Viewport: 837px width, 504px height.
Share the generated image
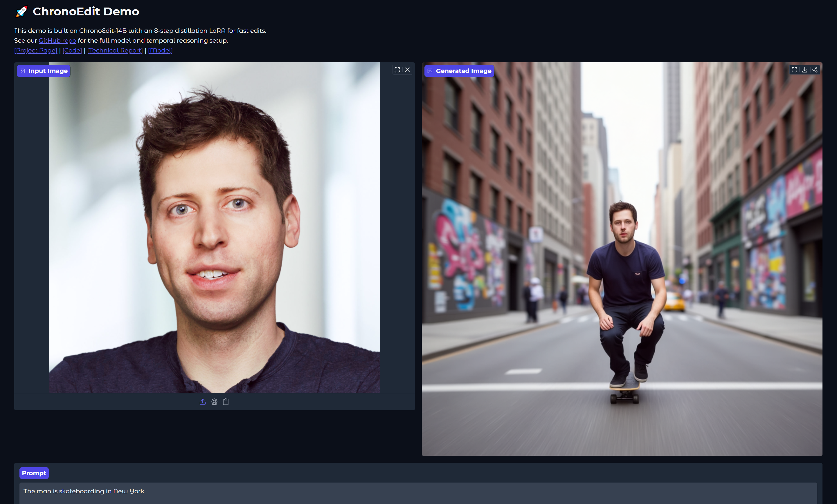pyautogui.click(x=815, y=70)
